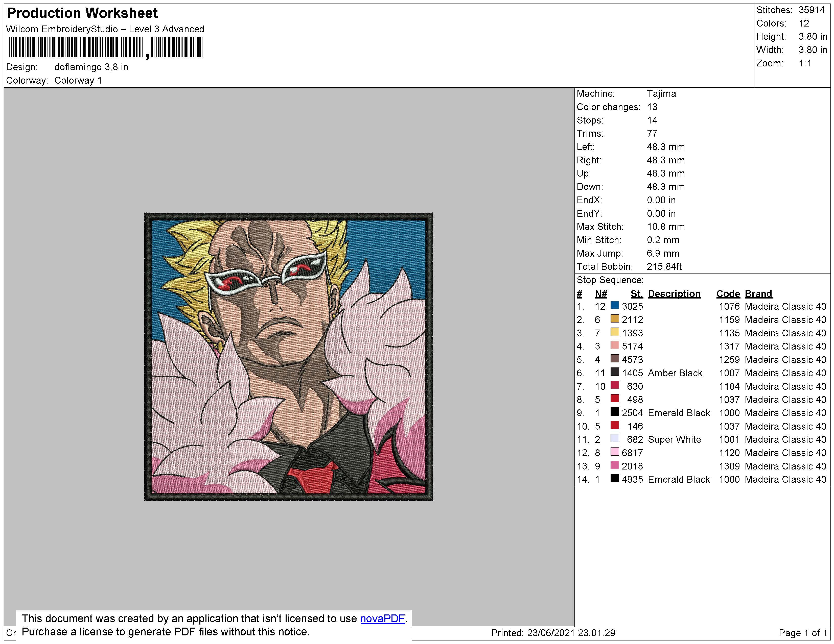Click thread code '1007'
This screenshot has height=644, width=834.
(729, 373)
